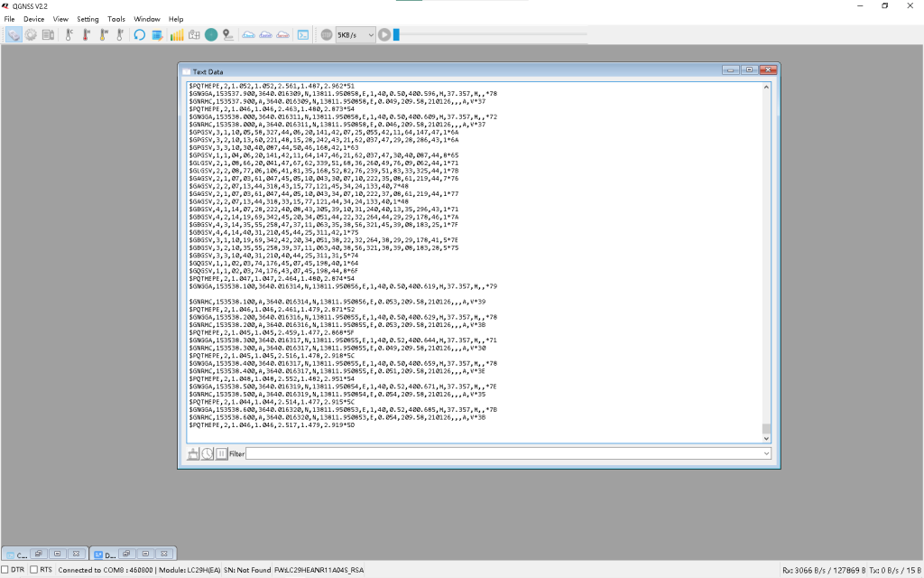Viewport: 924px width, 578px height.
Task: Click the blue restart refresh icon
Action: point(140,34)
